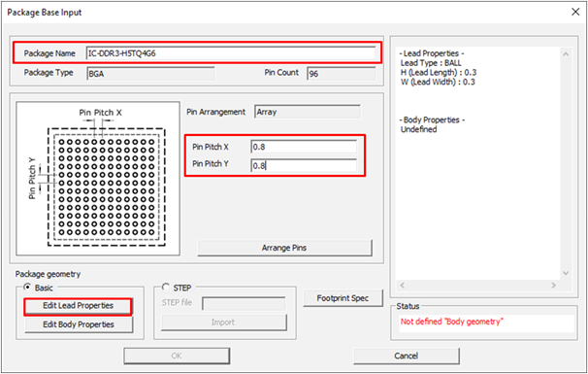588x374 pixels.
Task: Click the up arrow of properties scrollbar
Action: 566,54
